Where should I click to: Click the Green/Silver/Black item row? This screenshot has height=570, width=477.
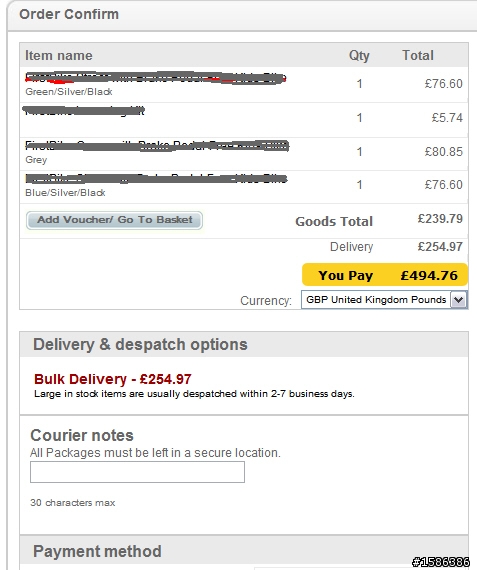click(244, 84)
